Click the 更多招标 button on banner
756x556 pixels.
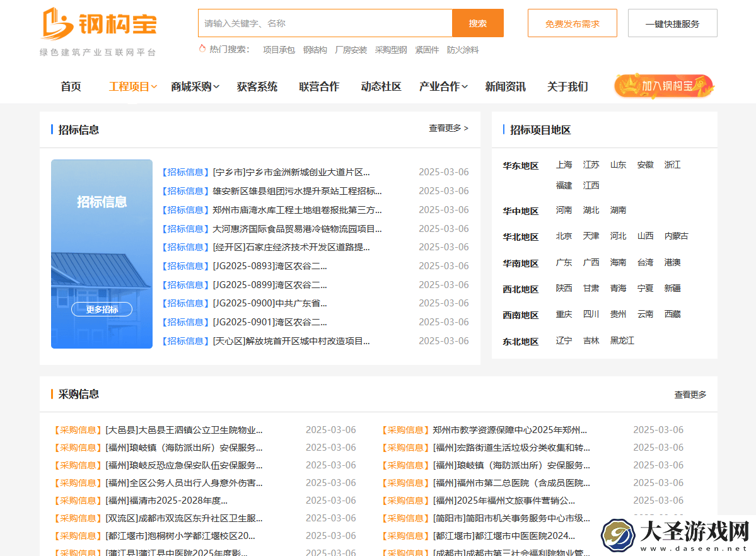point(102,309)
